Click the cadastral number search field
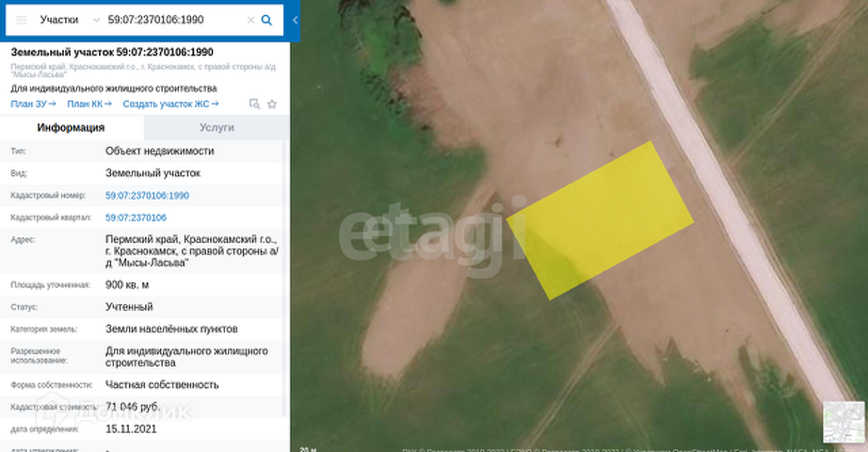The image size is (868, 452). coord(174,20)
